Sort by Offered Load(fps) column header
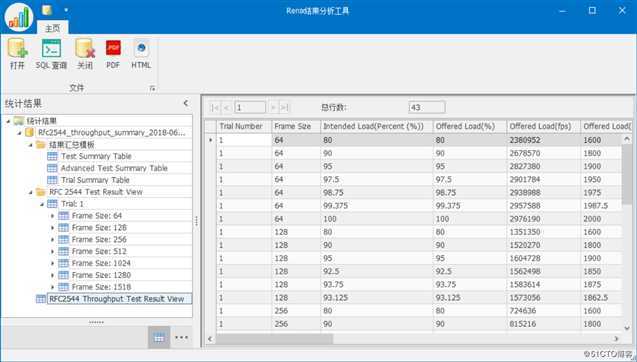Image resolution: width=637 pixels, height=362 pixels. [544, 126]
